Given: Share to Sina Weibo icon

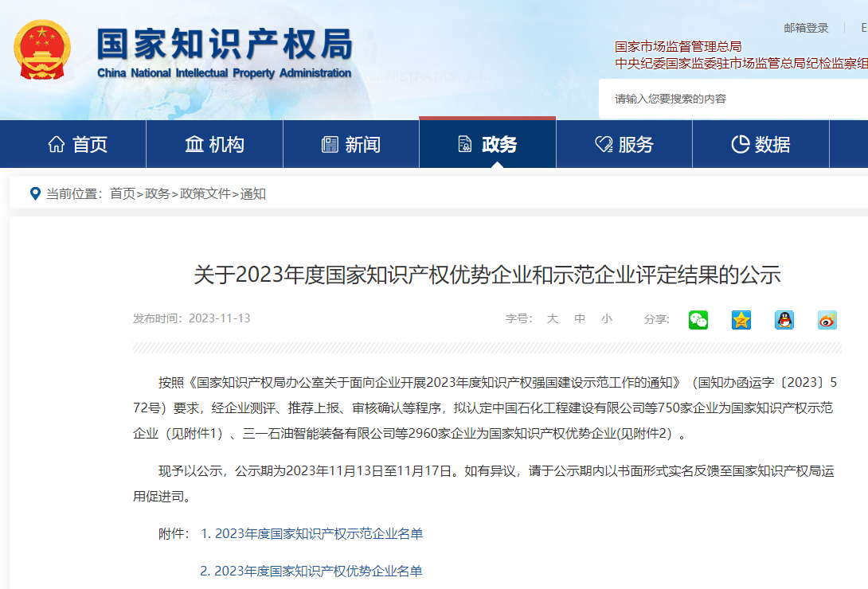Looking at the screenshot, I should 827,320.
